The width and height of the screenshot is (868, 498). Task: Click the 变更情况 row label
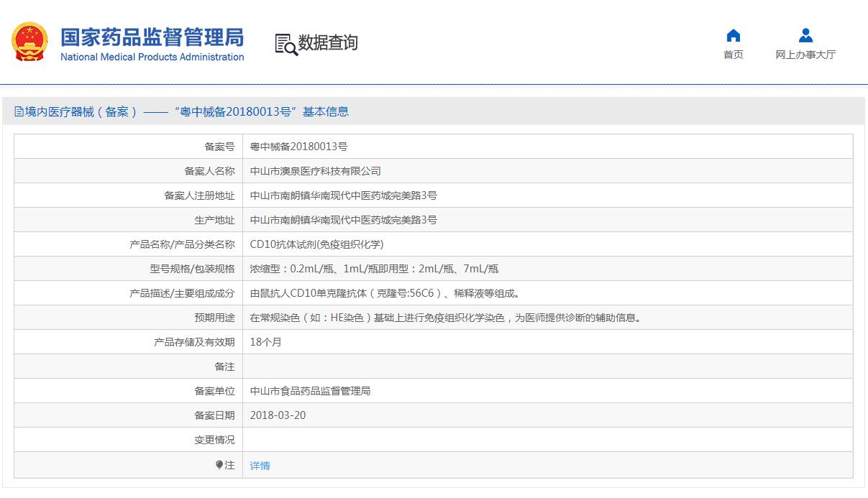214,440
